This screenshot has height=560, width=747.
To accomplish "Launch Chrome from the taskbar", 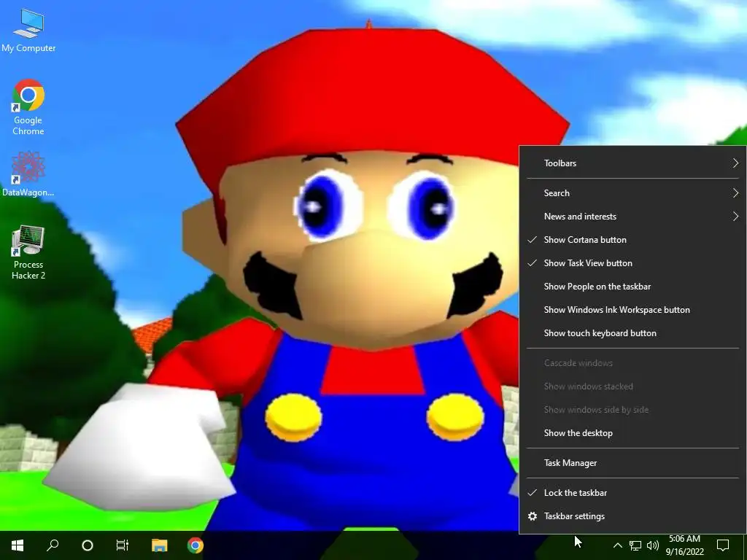I will click(196, 545).
